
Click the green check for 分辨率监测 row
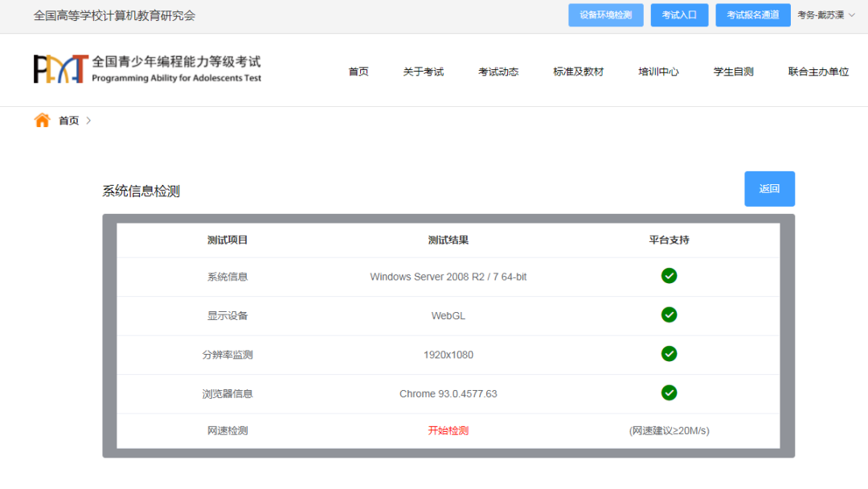point(669,354)
